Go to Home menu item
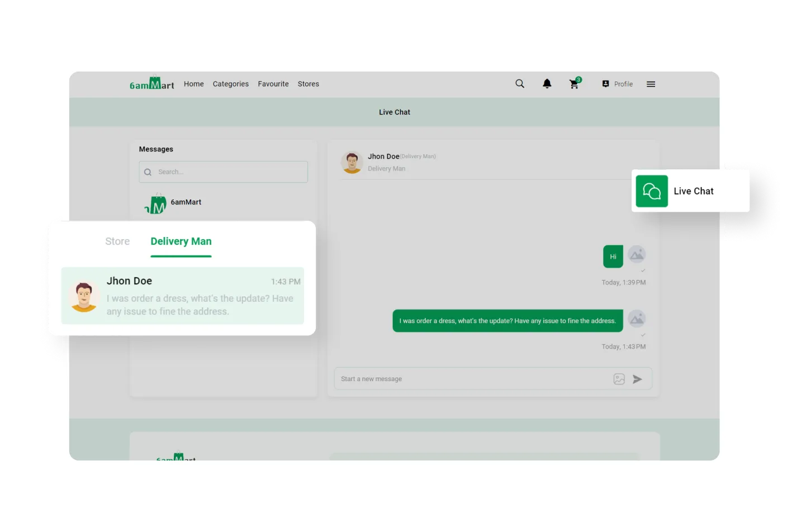Screen dimensions: 787x532 tap(193, 84)
